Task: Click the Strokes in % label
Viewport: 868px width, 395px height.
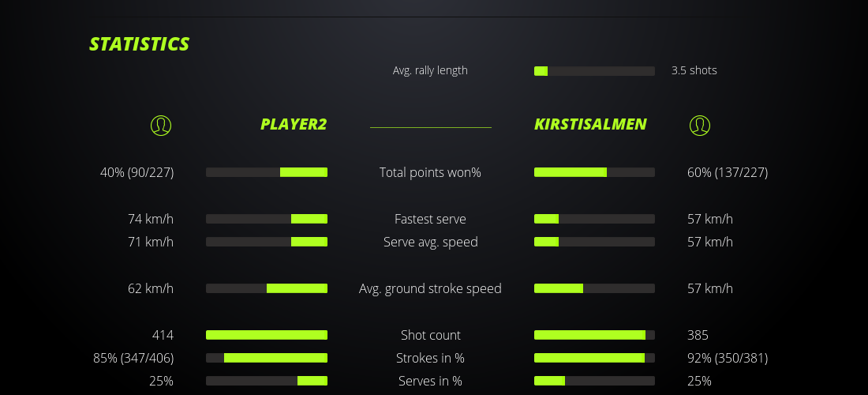Action: pos(430,358)
